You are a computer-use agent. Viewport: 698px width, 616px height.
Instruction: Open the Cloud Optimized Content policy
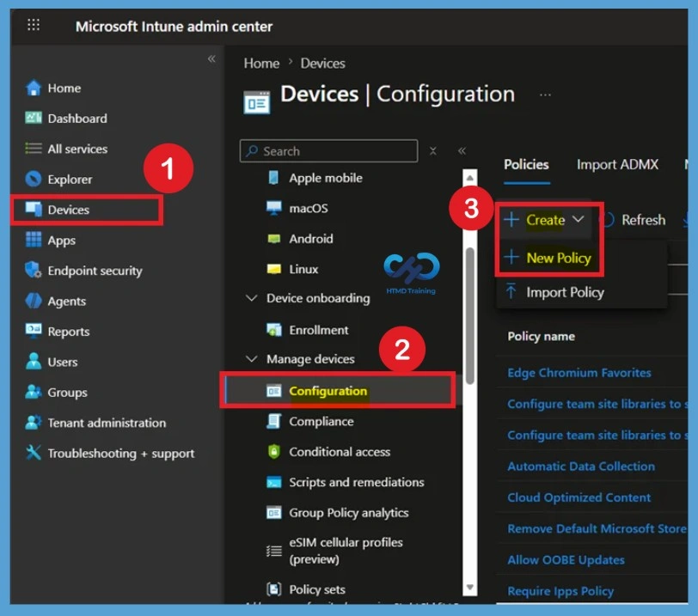pos(579,497)
